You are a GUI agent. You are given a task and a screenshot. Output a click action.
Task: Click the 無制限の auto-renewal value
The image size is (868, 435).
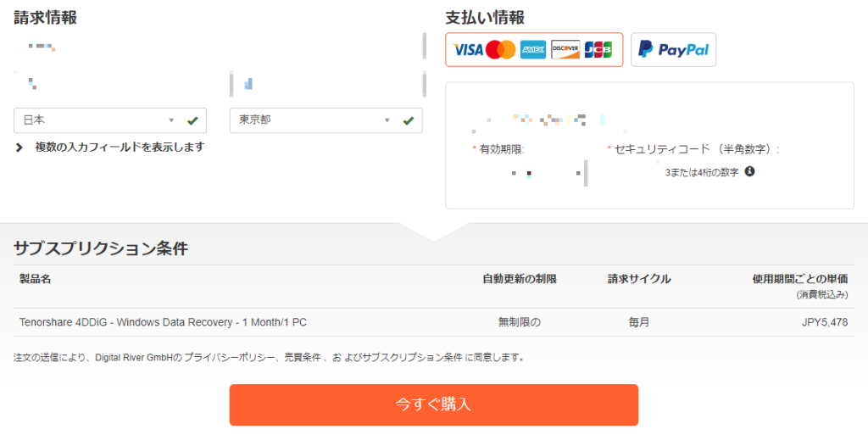click(520, 322)
